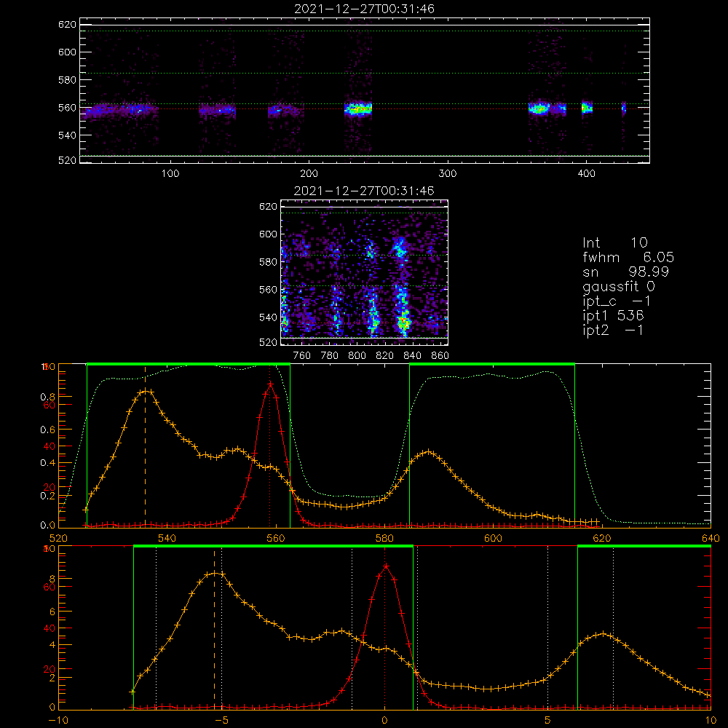The width and height of the screenshot is (728, 728).
Task: Select the 'ipt2 -1' parameter line
Action: pyautogui.click(x=613, y=330)
